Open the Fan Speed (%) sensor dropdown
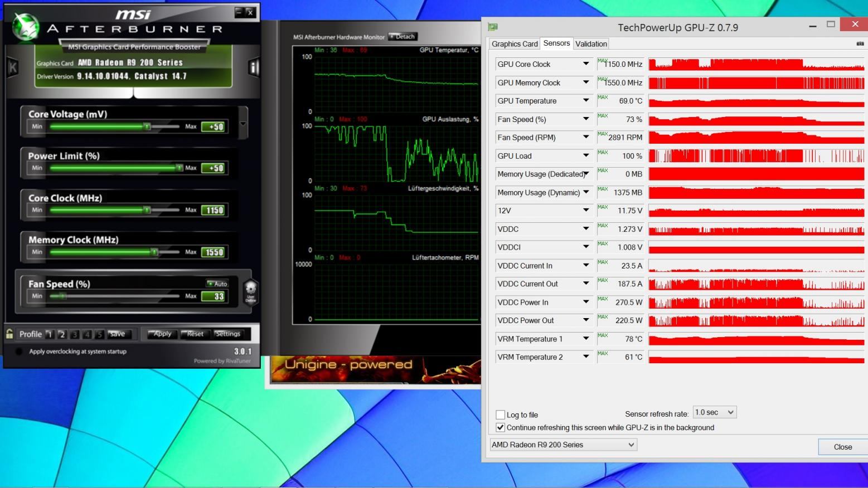The height and width of the screenshot is (488, 868). (586, 119)
